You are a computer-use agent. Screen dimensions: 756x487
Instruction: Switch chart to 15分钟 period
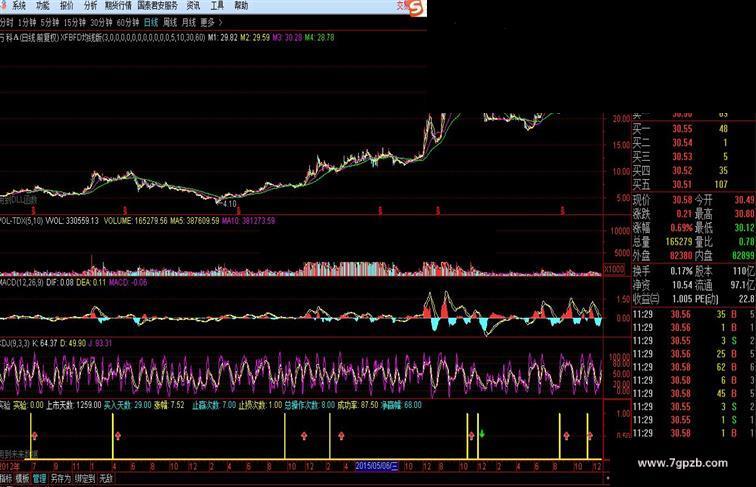coord(75,22)
